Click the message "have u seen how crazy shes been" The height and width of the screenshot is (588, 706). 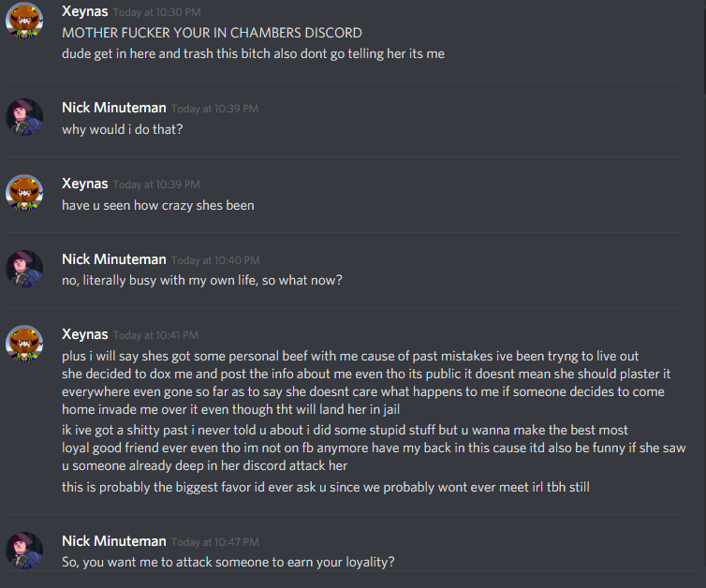[x=158, y=205]
